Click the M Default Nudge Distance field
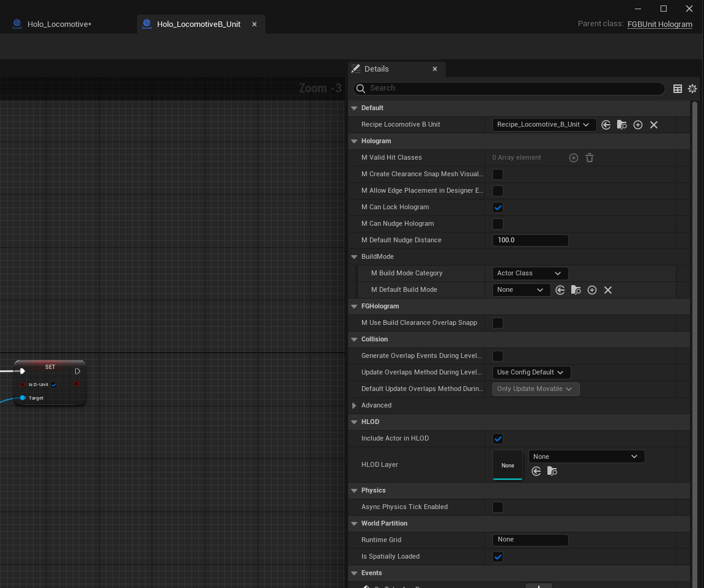Image resolution: width=704 pixels, height=588 pixels. 530,240
